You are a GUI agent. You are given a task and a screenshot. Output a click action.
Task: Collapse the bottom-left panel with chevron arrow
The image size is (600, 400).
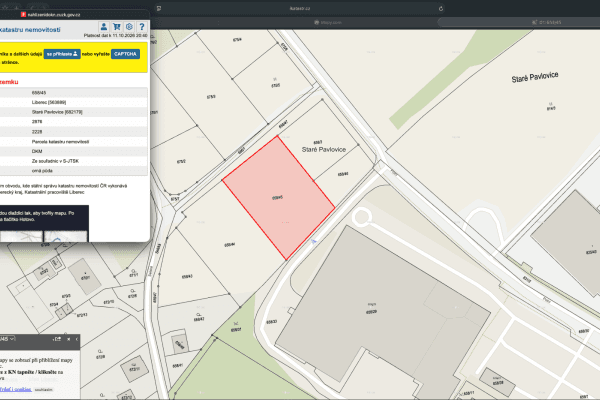[77, 339]
